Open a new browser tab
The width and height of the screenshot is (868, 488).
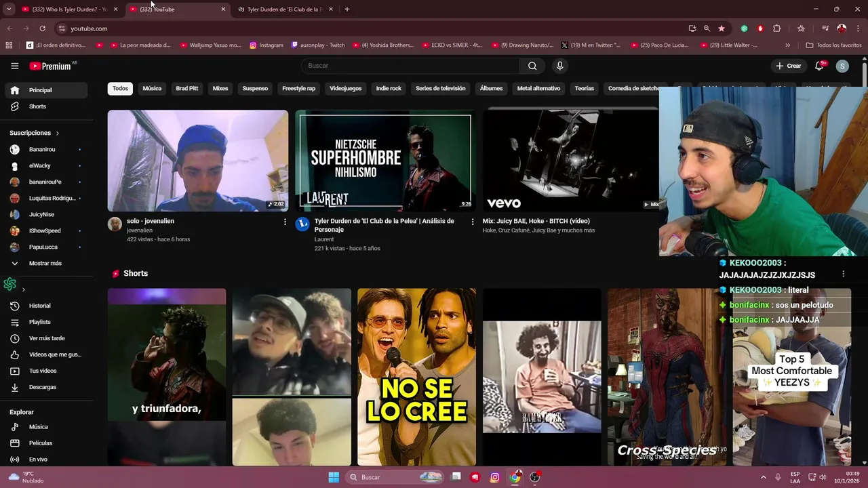[x=347, y=9]
